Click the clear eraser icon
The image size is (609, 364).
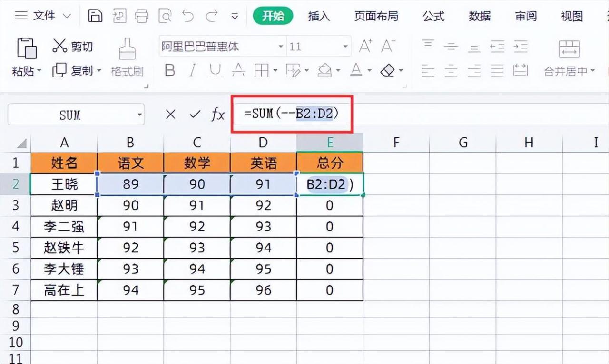(x=388, y=71)
